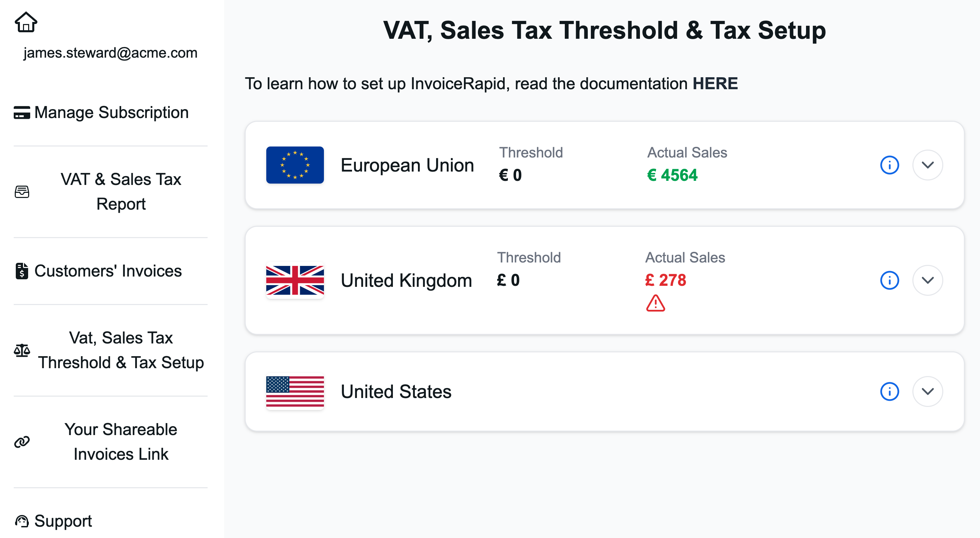Expand the European Union section
This screenshot has width=980, height=538.
927,165
